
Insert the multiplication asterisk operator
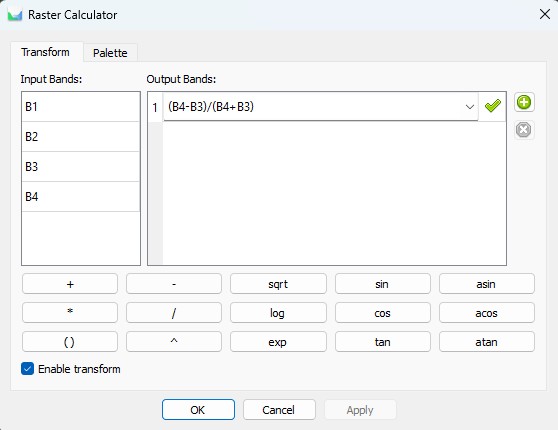70,313
